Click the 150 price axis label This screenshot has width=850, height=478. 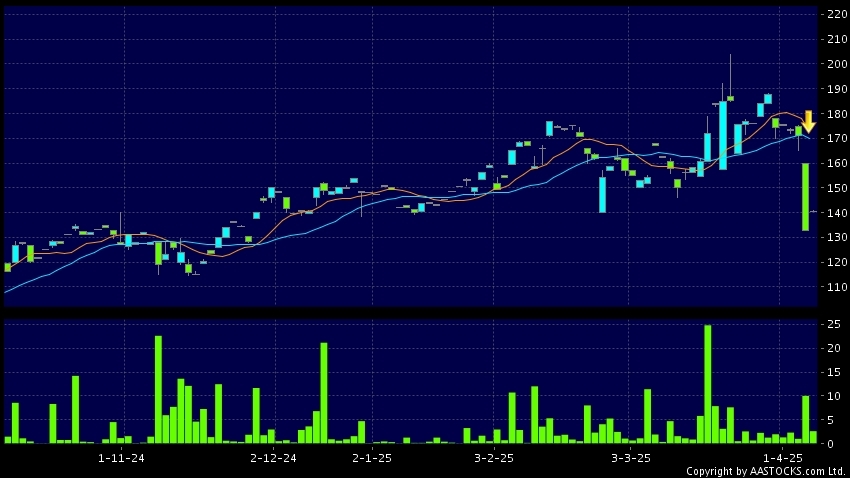click(837, 188)
